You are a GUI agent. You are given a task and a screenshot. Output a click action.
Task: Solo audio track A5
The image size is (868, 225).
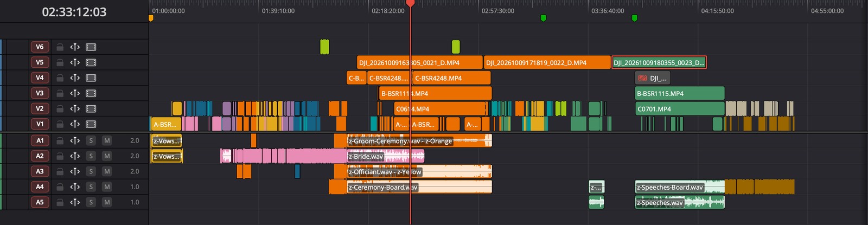point(91,202)
